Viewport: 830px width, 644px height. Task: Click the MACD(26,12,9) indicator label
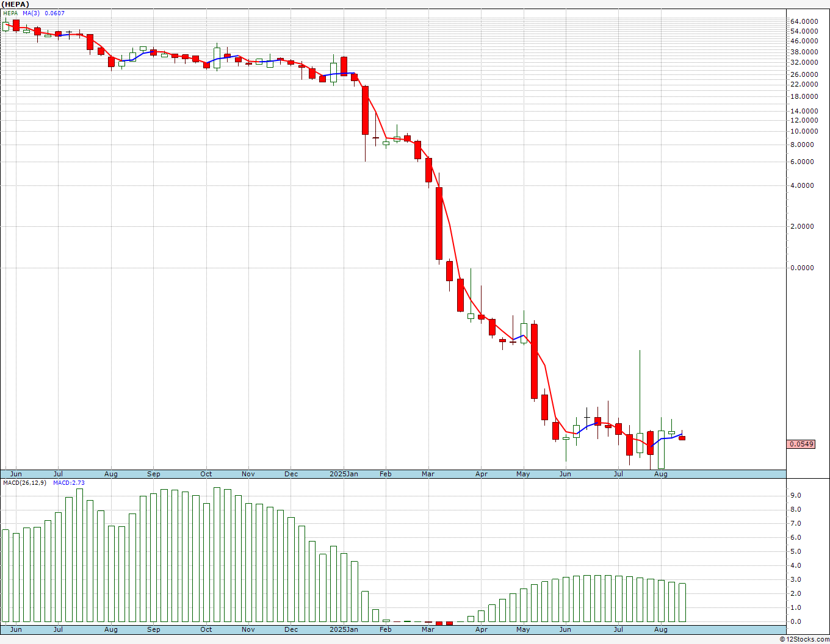[24, 482]
